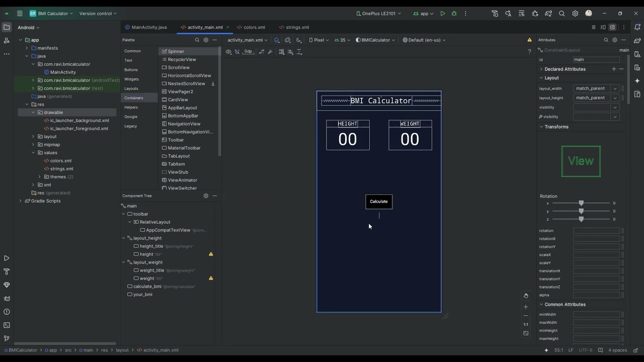Open Component Tree settings gear

coord(206,196)
